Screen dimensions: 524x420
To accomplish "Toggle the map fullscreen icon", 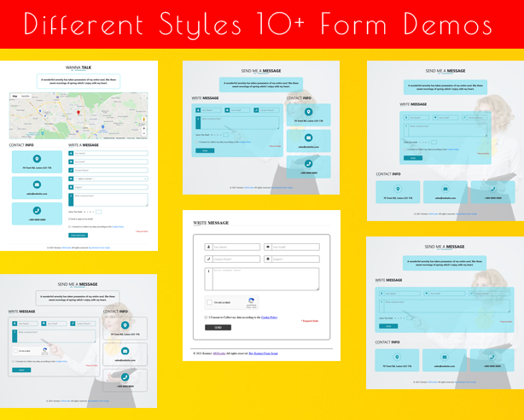I will 145,96.
